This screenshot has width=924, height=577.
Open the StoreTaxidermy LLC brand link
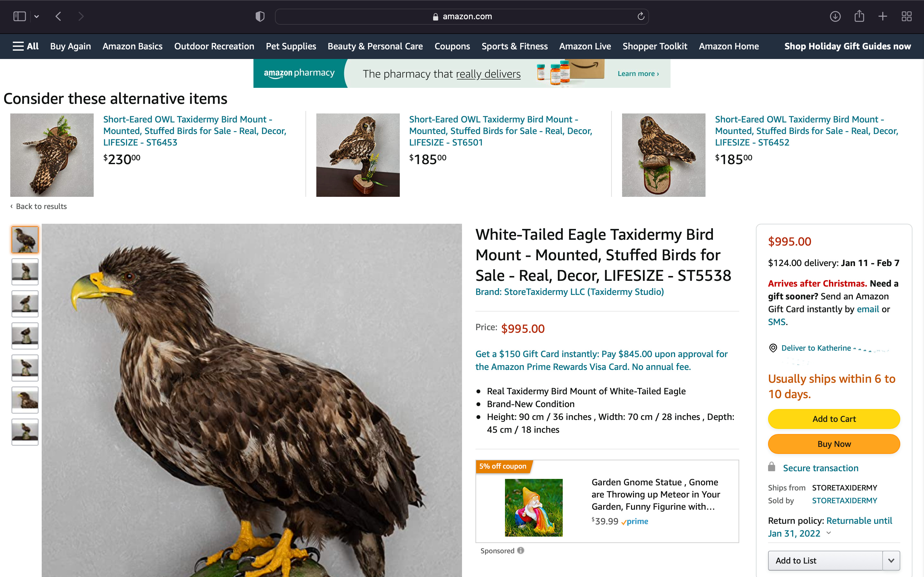click(x=569, y=292)
